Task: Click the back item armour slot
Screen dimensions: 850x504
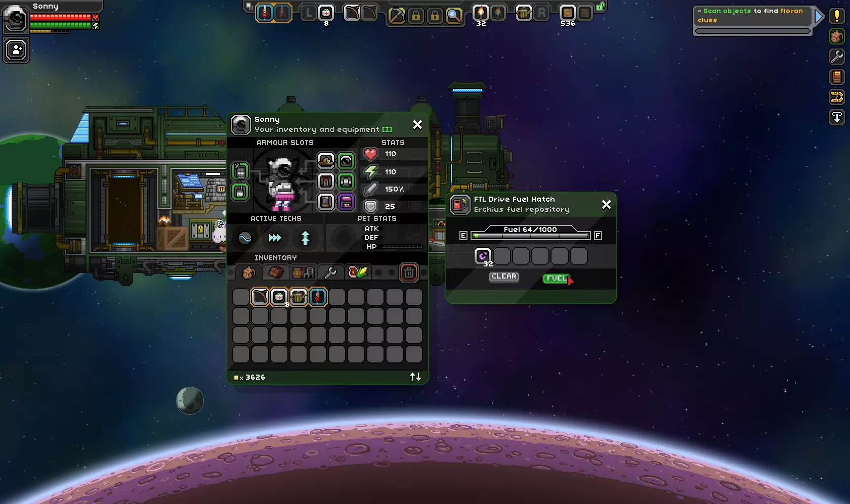Action: 240,171
